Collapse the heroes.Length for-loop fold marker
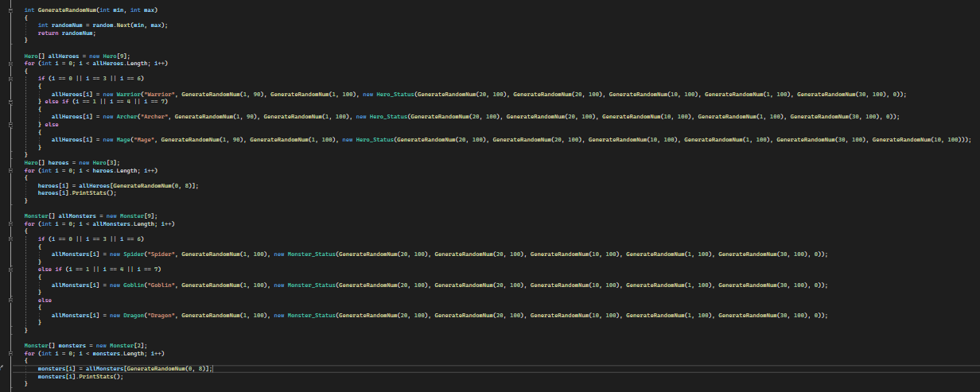Screen dimensions: 980x392 point(11,170)
